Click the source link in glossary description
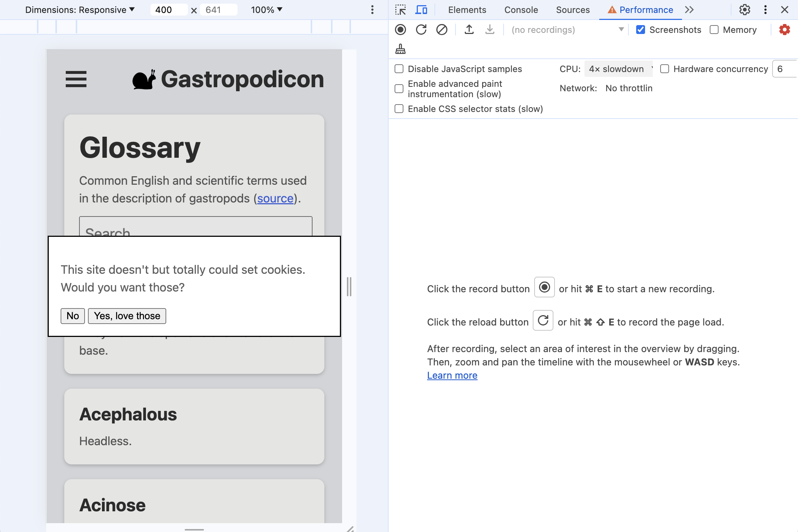The width and height of the screenshot is (798, 532). (x=275, y=198)
